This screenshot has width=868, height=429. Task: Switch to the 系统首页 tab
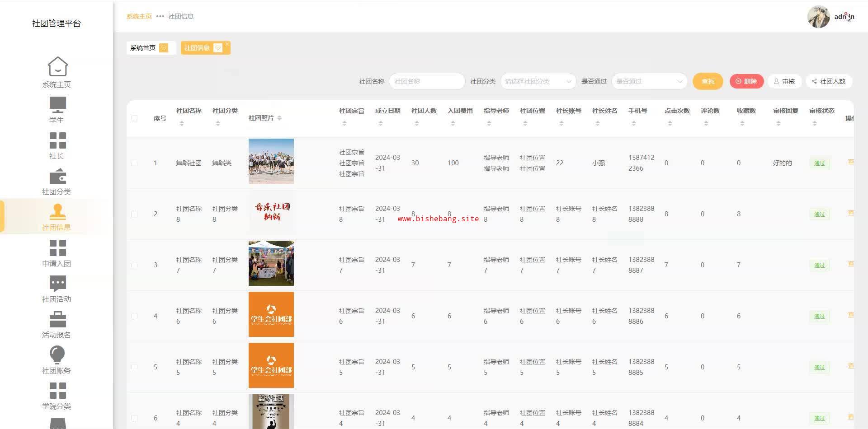pos(143,48)
